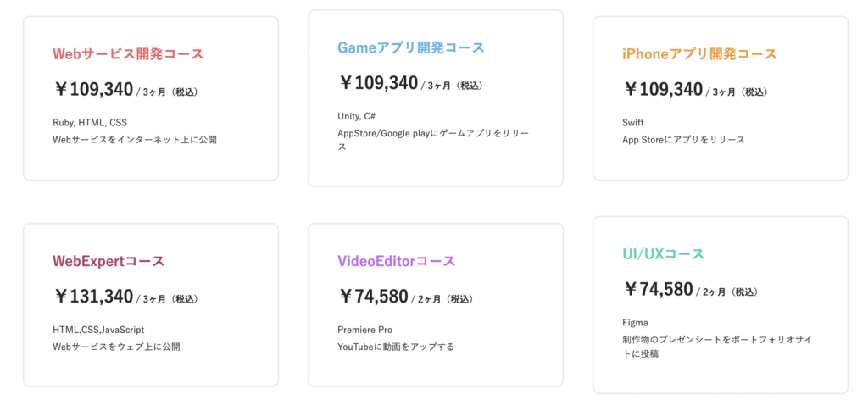Select the UI/UXコース heading

pos(663,254)
